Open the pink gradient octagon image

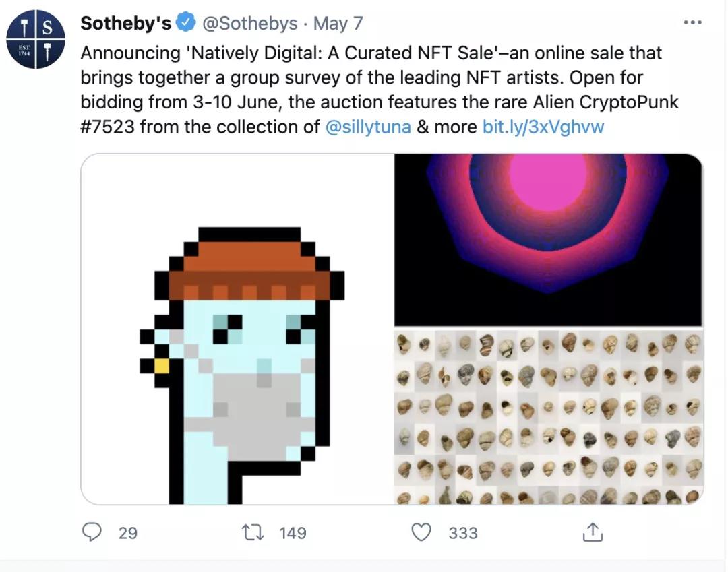[x=548, y=240]
